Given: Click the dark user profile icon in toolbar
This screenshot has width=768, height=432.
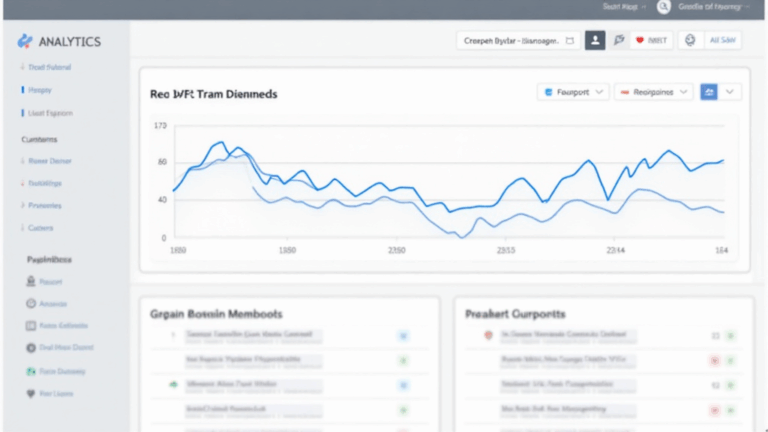Looking at the screenshot, I should (595, 41).
